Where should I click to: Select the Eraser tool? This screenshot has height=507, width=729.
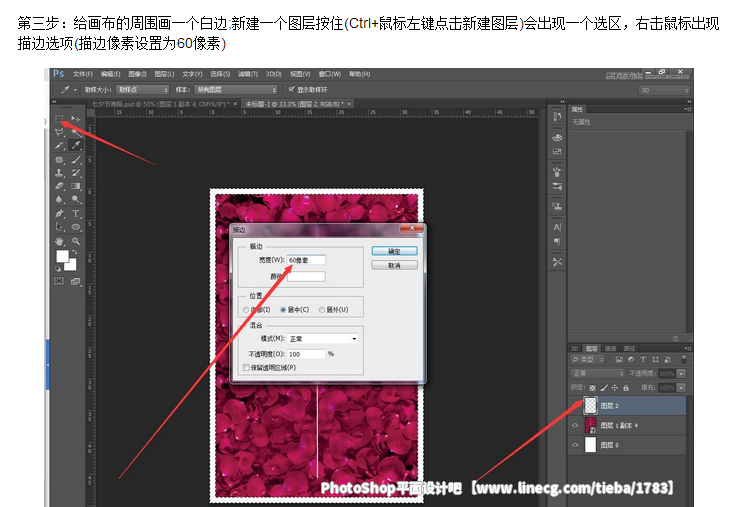click(59, 186)
